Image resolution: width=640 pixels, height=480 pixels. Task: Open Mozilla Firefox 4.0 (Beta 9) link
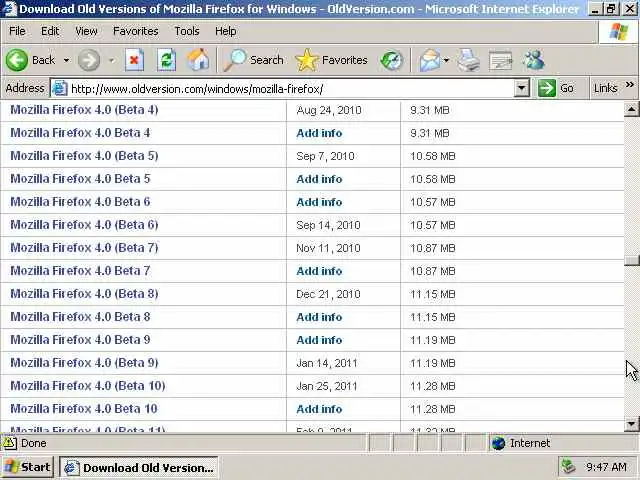(x=84, y=363)
